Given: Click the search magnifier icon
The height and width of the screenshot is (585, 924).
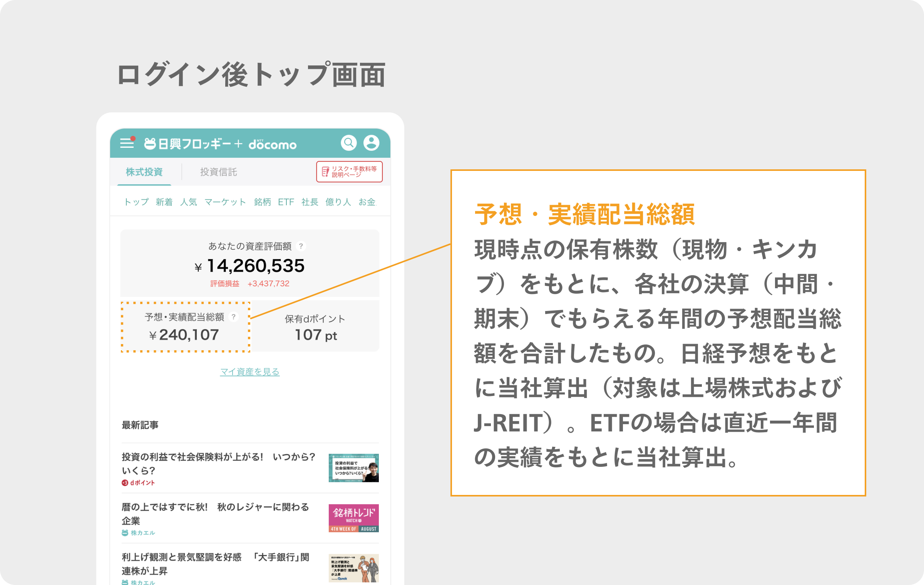Looking at the screenshot, I should (348, 143).
